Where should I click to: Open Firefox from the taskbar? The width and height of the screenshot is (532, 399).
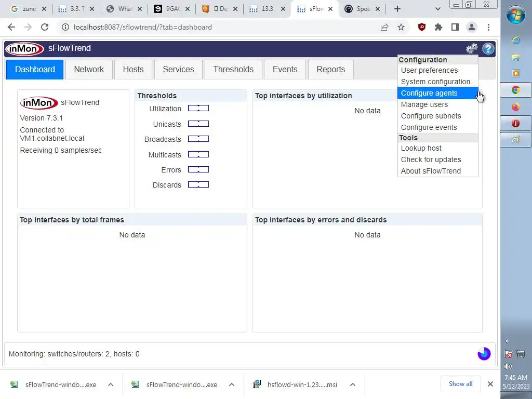[516, 107]
